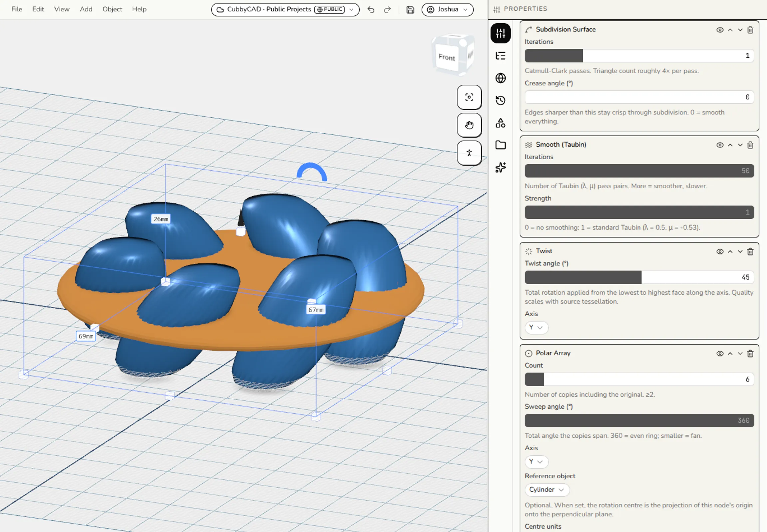Move Smooth (Taubin) modifier up

[730, 145]
